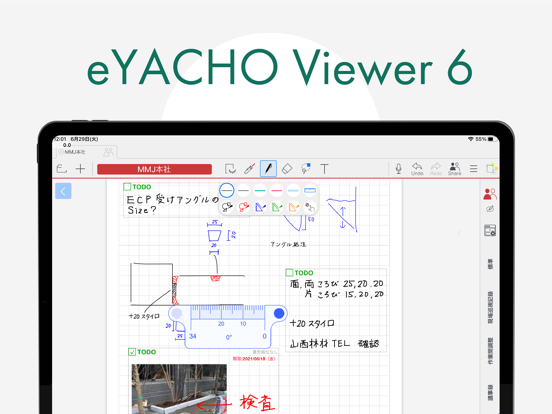Image resolution: width=552 pixels, height=414 pixels.
Task: Click the ruler angle 0° readout
Action: point(229,337)
